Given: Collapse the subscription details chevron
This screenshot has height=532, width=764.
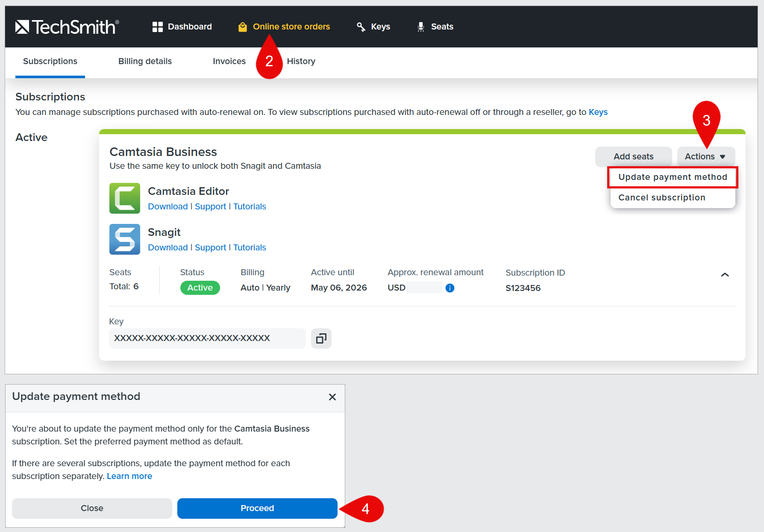Looking at the screenshot, I should tap(725, 275).
